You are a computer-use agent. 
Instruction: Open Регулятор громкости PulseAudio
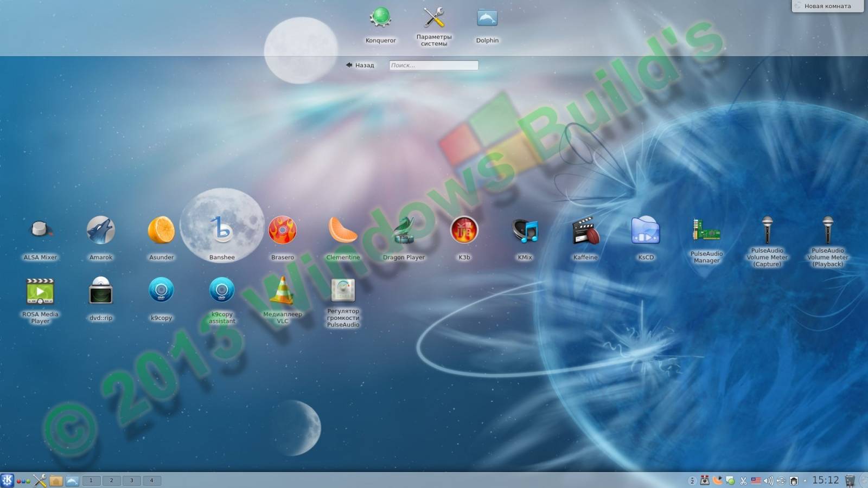coord(343,303)
